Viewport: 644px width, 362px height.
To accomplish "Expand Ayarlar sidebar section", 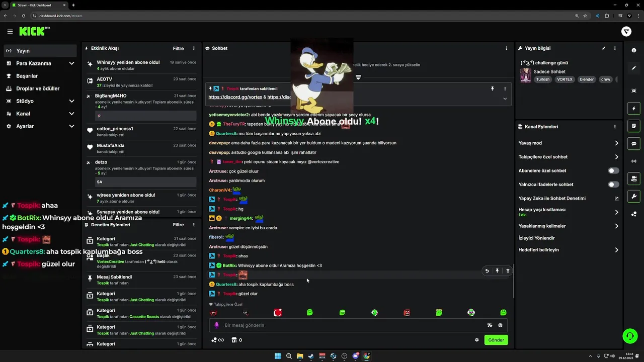I will (x=71, y=126).
